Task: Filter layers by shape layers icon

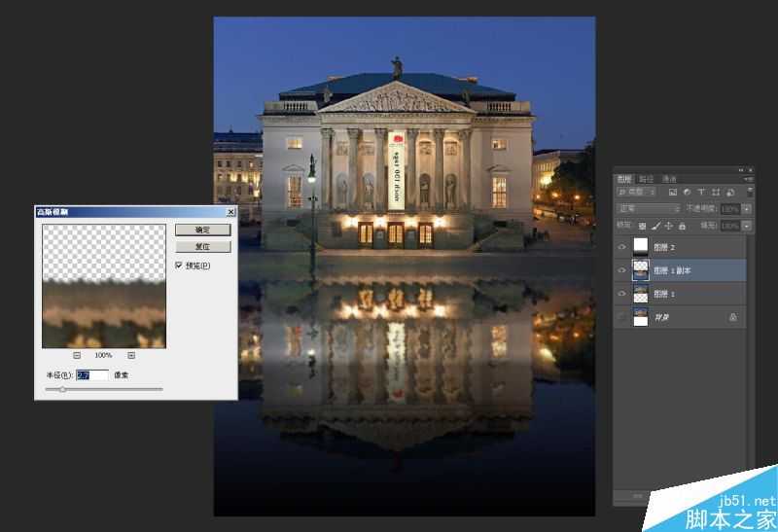Action: (x=716, y=192)
